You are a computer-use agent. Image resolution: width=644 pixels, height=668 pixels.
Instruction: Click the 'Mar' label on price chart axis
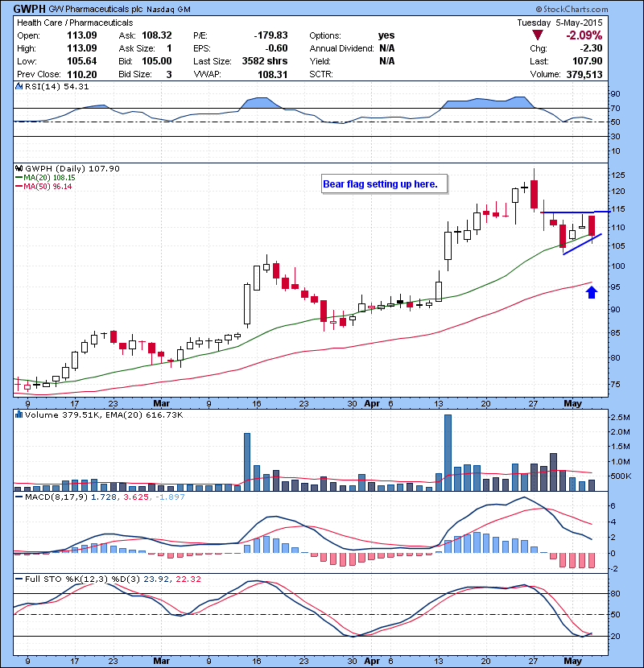pyautogui.click(x=162, y=403)
